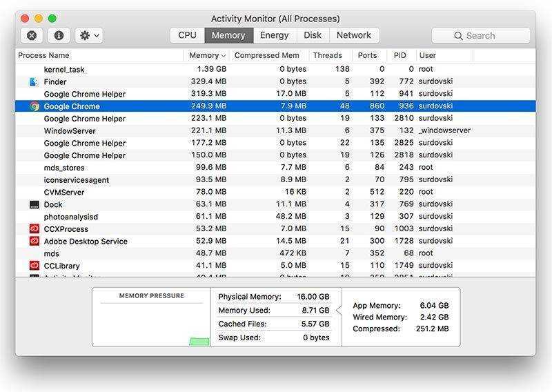Select the Finder process name
The image size is (552, 392).
pyautogui.click(x=55, y=81)
